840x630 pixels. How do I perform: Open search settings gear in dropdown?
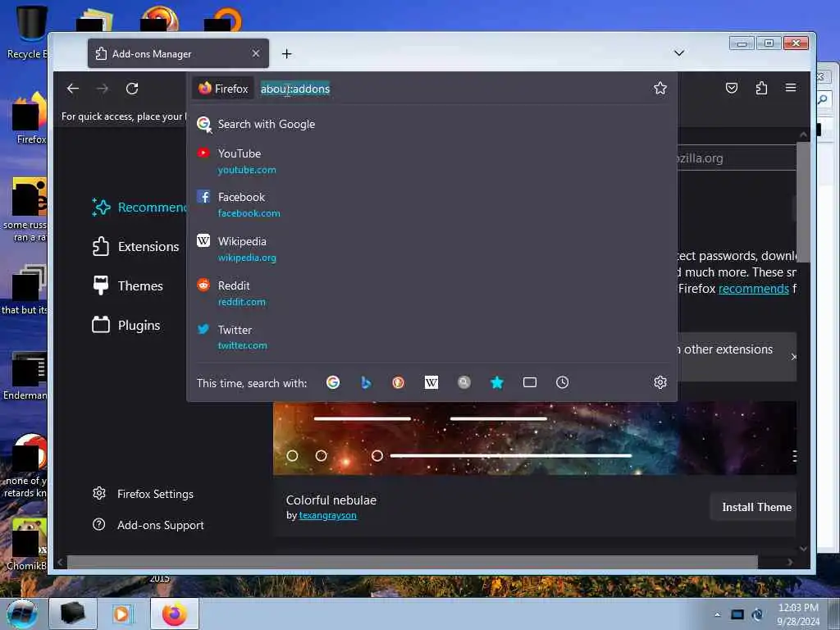(660, 382)
